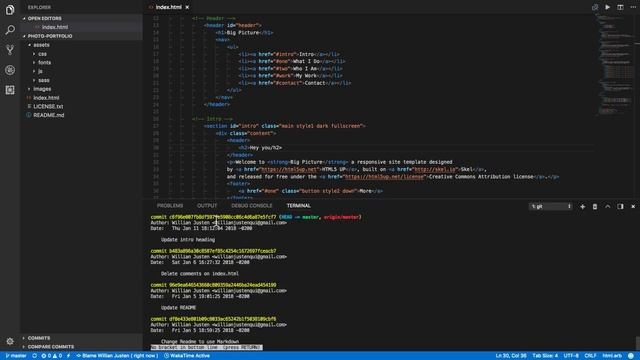Image resolution: width=640 pixels, height=360 pixels.
Task: Click the lightning bolt icon in the status bar
Action: (x=68, y=356)
